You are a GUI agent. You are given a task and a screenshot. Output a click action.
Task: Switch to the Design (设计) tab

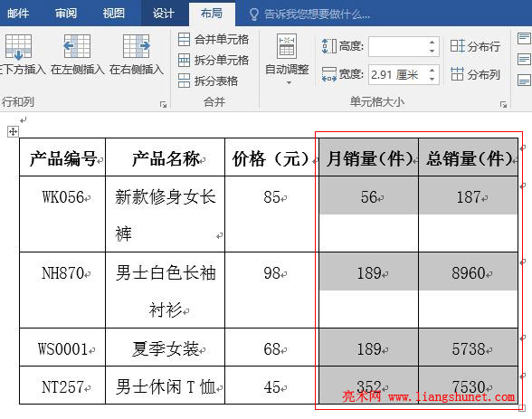pos(163,14)
